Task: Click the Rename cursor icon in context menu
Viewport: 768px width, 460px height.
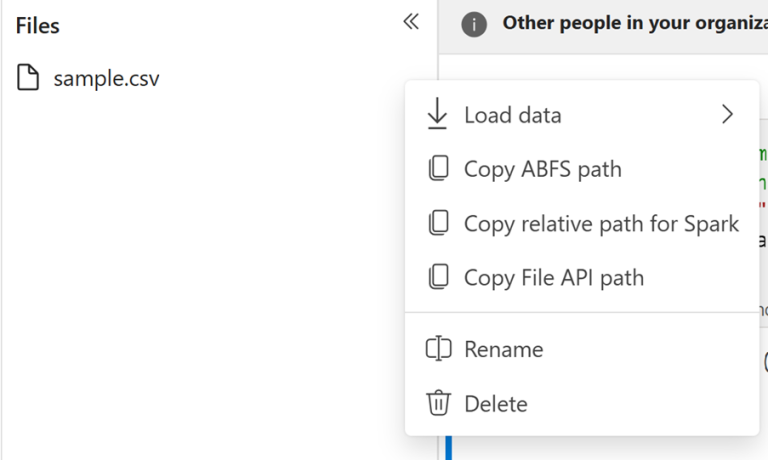Action: coord(437,349)
